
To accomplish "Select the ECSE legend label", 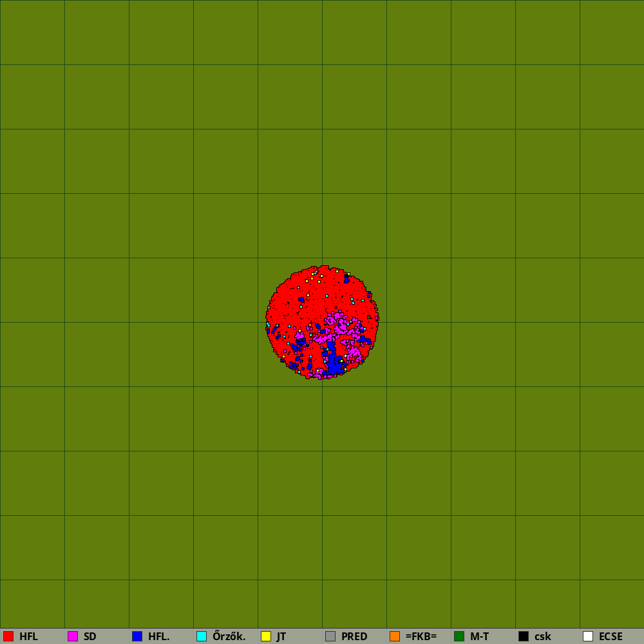I will (611, 637).
